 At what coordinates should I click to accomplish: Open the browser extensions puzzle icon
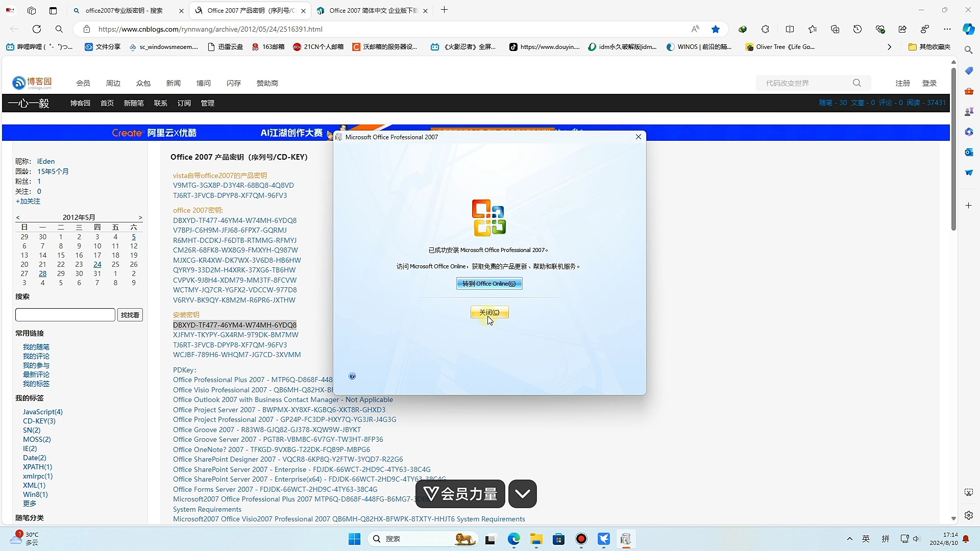[x=765, y=29]
